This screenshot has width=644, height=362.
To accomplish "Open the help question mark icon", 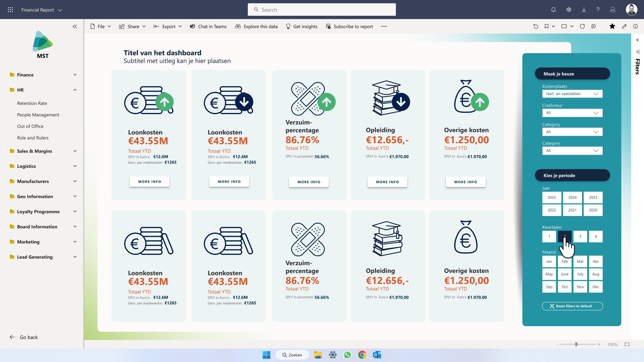I will coord(598,10).
